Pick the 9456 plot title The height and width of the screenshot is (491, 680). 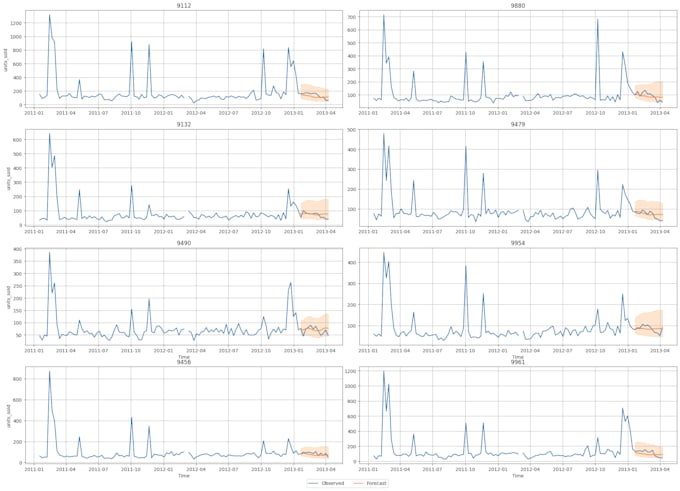tap(184, 362)
